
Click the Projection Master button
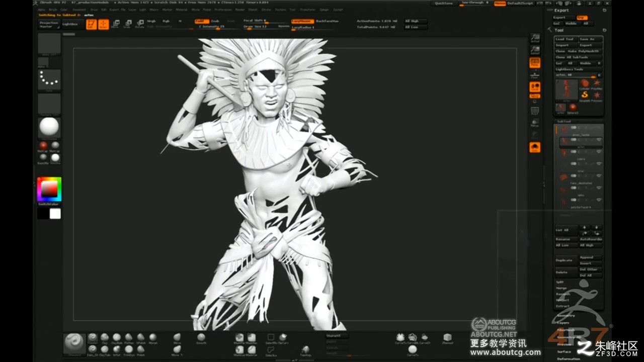[49, 24]
